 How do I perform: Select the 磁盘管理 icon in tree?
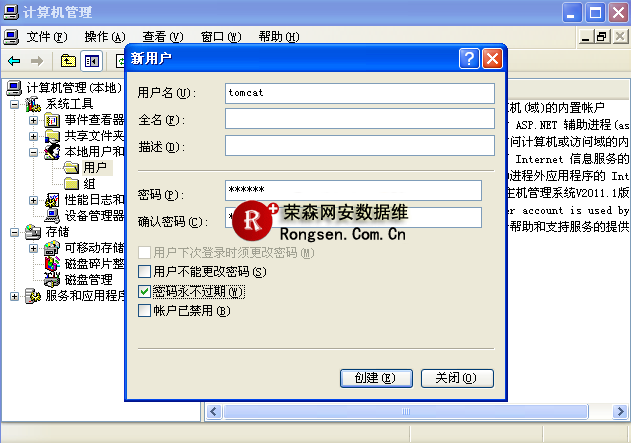point(54,279)
